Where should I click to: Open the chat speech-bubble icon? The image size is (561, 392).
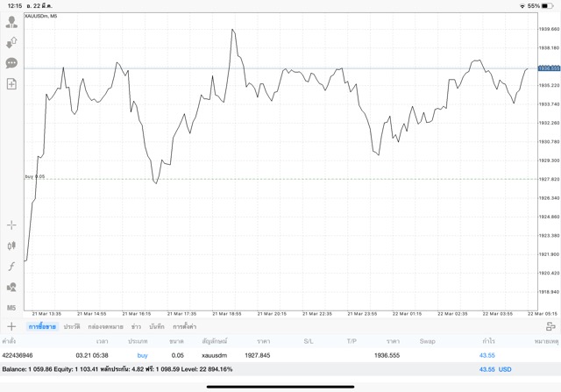tap(11, 63)
